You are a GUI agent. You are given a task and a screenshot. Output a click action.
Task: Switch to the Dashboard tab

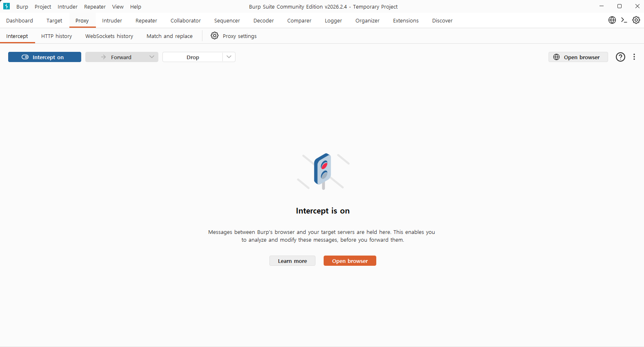pos(20,20)
